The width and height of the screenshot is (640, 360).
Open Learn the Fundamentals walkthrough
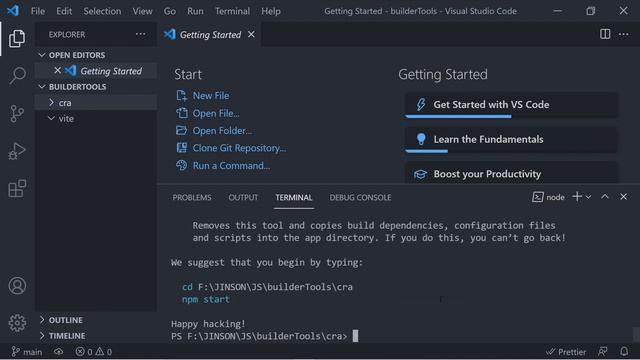pos(511,140)
